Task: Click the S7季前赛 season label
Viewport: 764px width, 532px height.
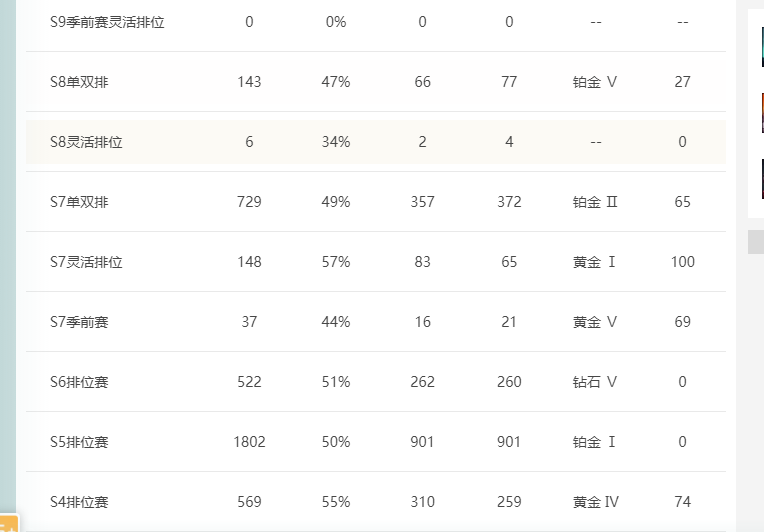Action: (x=79, y=322)
